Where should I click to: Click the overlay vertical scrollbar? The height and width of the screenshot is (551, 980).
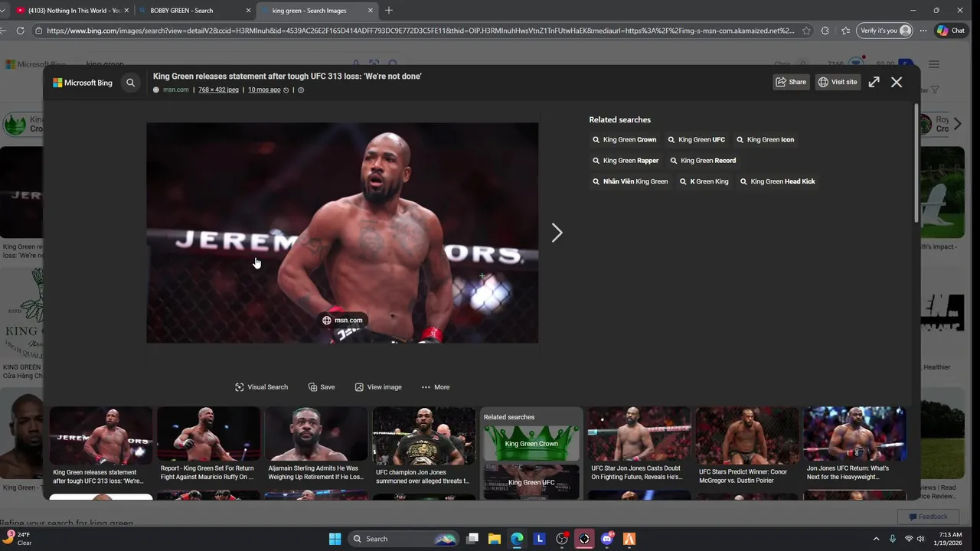coord(916,162)
